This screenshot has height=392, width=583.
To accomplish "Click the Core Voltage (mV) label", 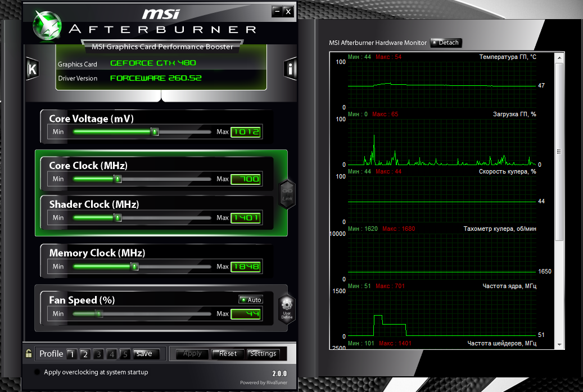I will pos(91,118).
